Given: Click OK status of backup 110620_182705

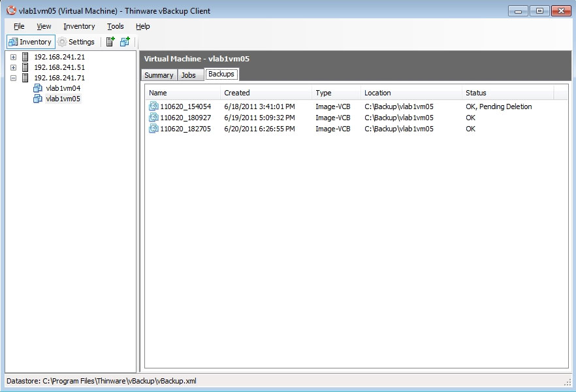Looking at the screenshot, I should point(471,129).
